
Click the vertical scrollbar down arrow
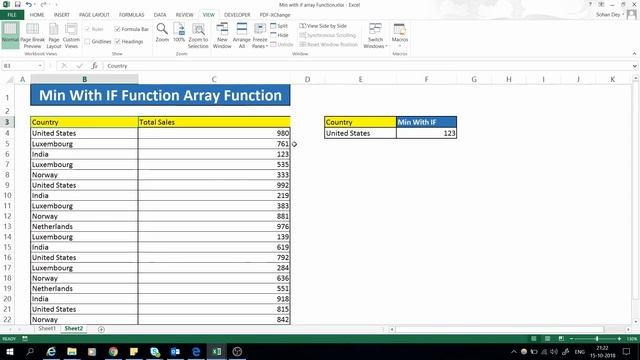tap(636, 322)
